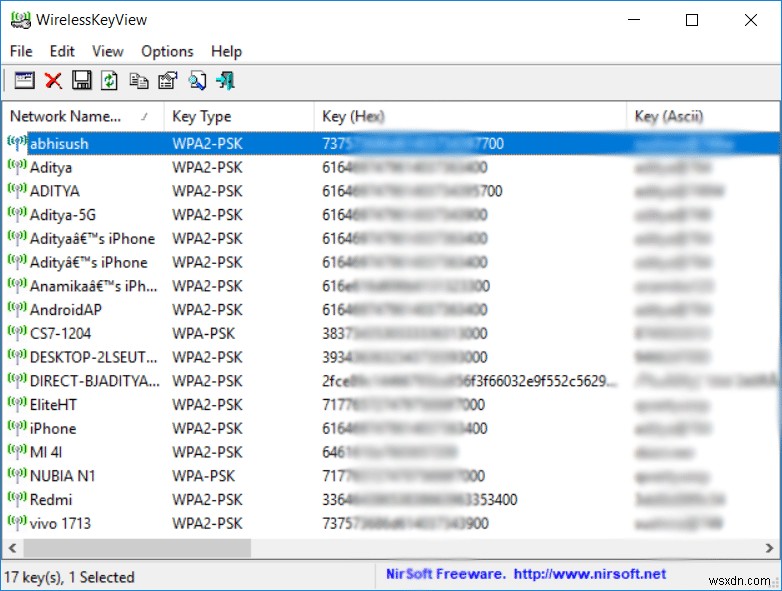The height and width of the screenshot is (591, 782).
Task: Click the wireless icon beside vivo 1713
Action: tap(16, 523)
